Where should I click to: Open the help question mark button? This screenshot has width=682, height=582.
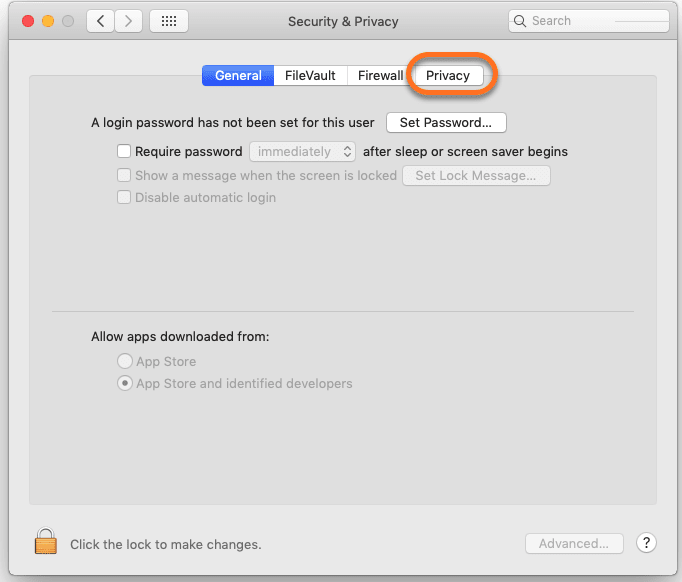[x=647, y=543]
